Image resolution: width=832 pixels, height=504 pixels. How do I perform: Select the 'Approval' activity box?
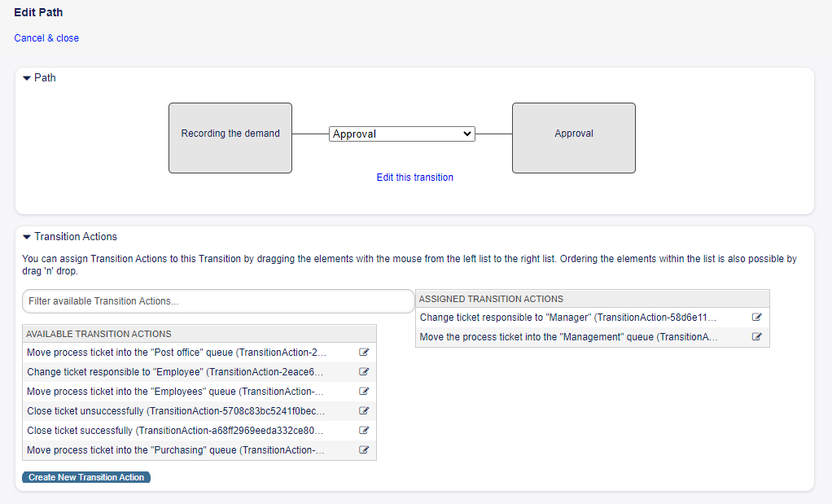pos(573,137)
